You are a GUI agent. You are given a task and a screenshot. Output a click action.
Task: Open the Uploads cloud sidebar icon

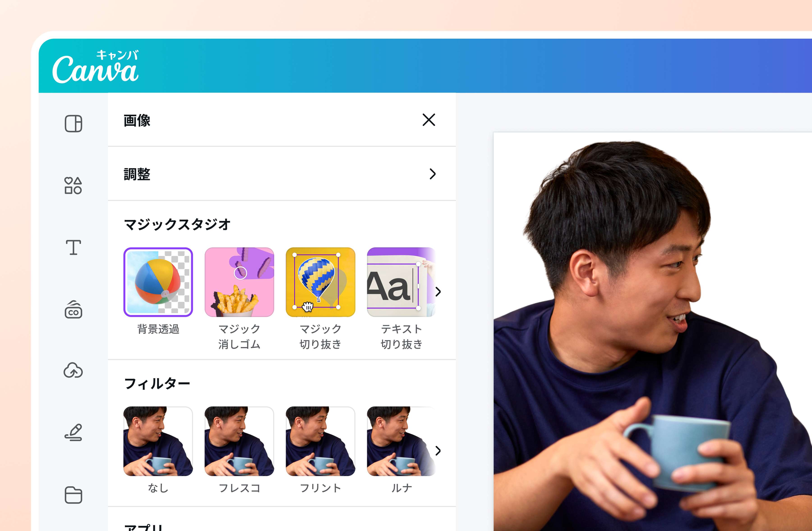(x=73, y=370)
